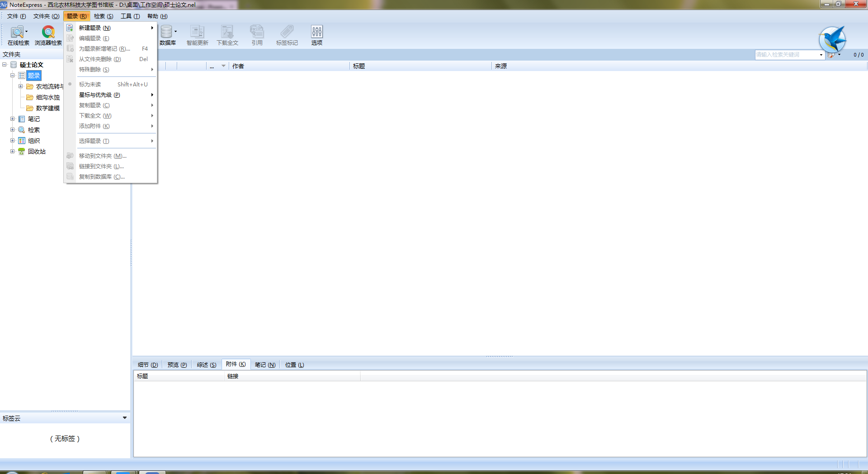
Task: Click the search icon next to keyword box
Action: pos(831,55)
